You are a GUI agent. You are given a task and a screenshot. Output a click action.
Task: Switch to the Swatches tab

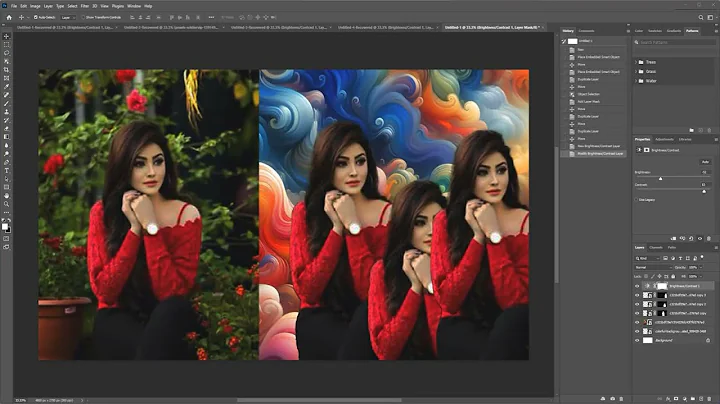coord(655,31)
